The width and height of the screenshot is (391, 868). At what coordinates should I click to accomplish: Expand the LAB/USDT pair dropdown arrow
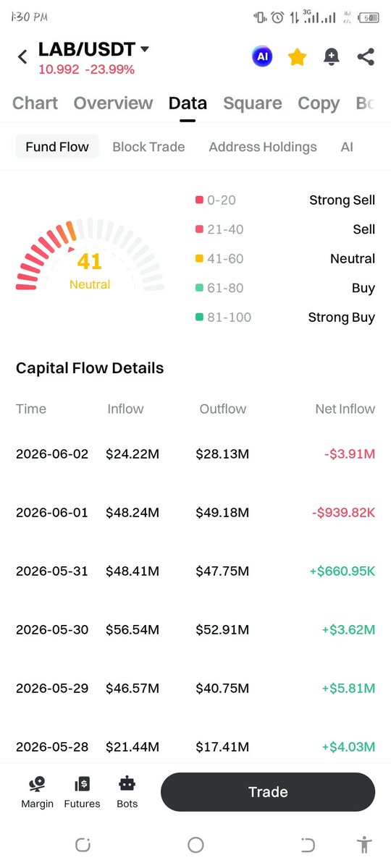144,49
